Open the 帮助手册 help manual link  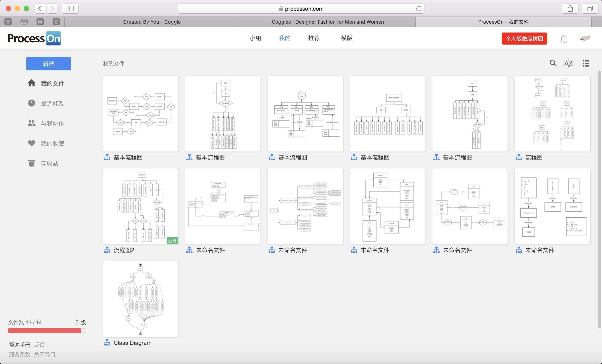pos(20,345)
